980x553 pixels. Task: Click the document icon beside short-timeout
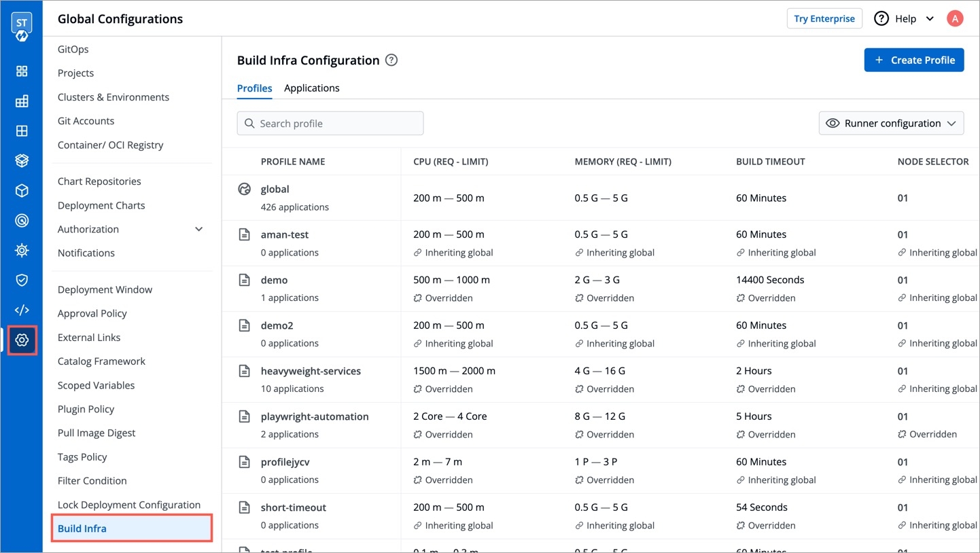(245, 507)
